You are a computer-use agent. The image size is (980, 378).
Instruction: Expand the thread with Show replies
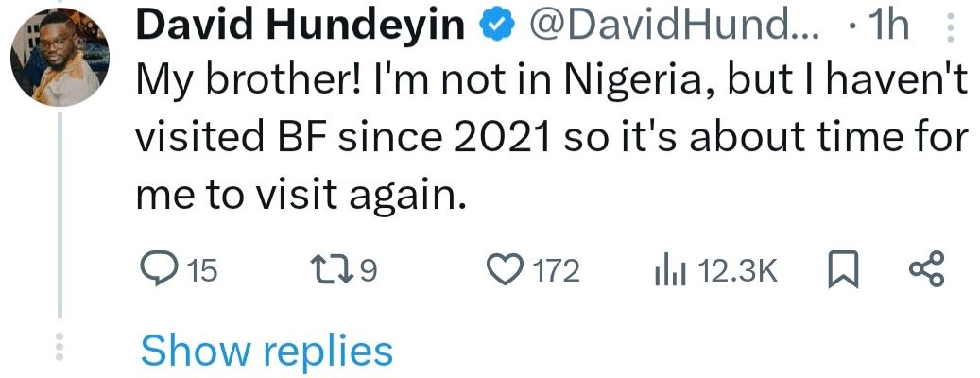266,351
